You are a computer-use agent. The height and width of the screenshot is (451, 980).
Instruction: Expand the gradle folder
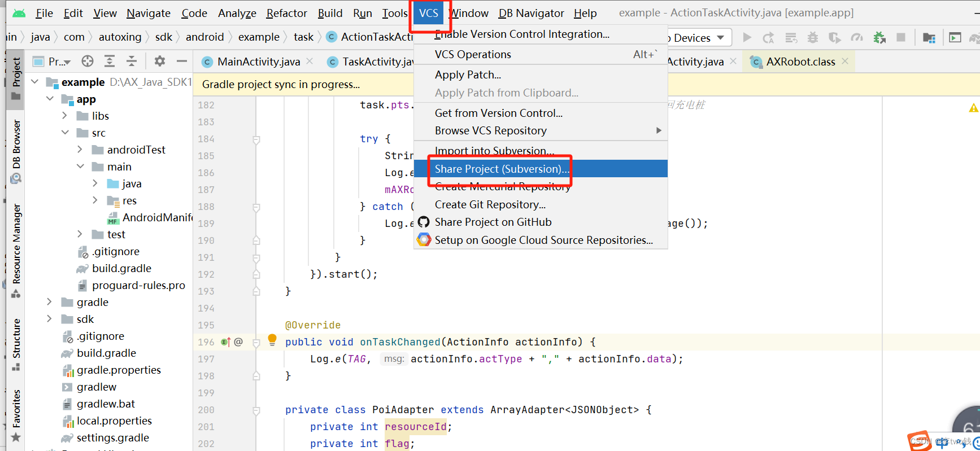tap(49, 302)
